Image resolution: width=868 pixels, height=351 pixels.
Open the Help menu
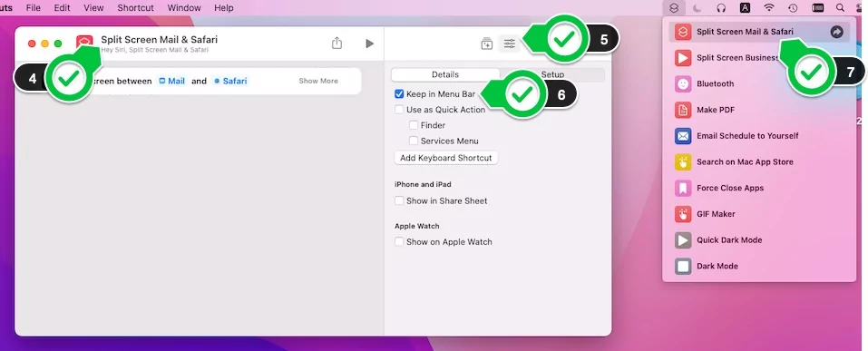point(224,8)
